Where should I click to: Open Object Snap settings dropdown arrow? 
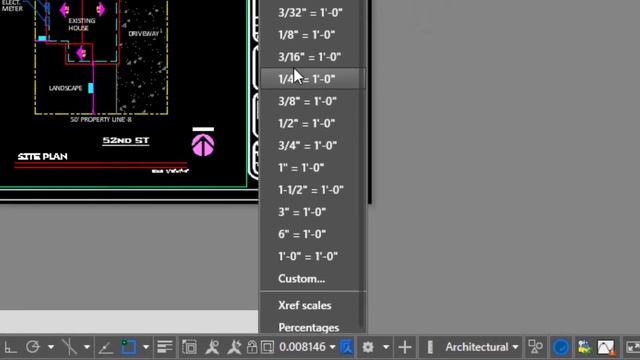[x=146, y=347]
